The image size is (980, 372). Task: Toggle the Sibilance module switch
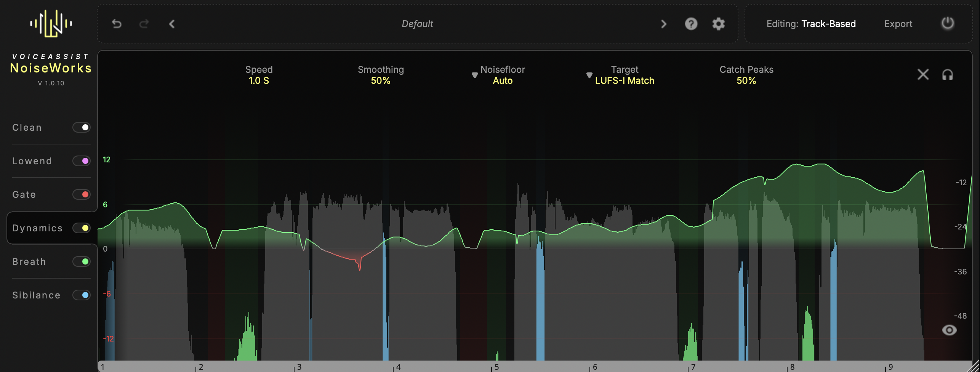(82, 295)
